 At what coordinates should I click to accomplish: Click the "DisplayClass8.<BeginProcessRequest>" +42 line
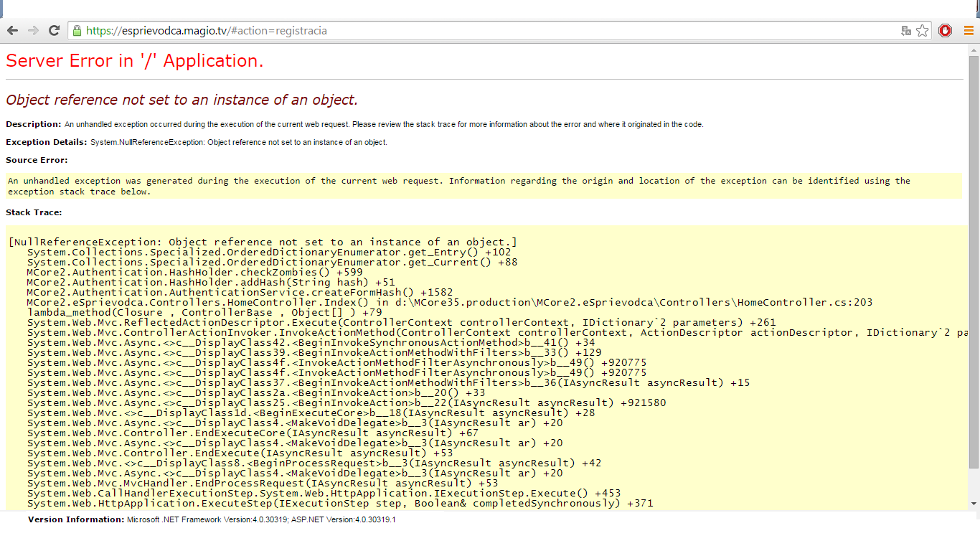pyautogui.click(x=314, y=463)
